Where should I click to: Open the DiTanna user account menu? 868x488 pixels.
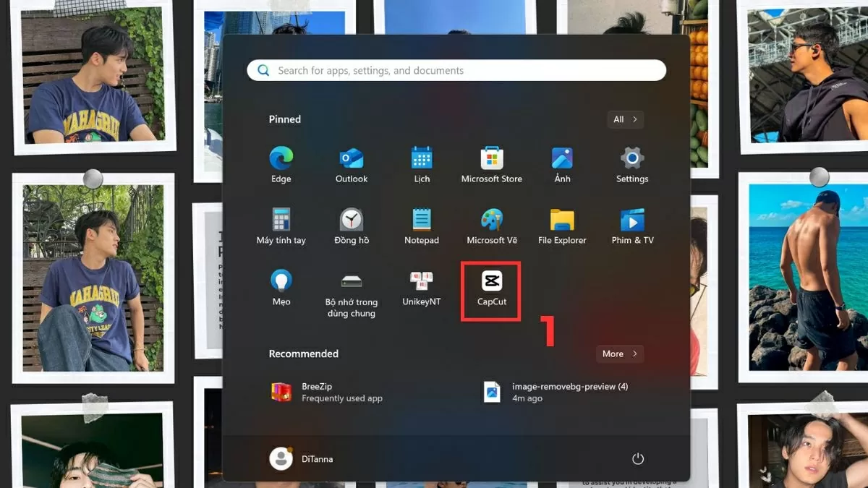(x=302, y=458)
